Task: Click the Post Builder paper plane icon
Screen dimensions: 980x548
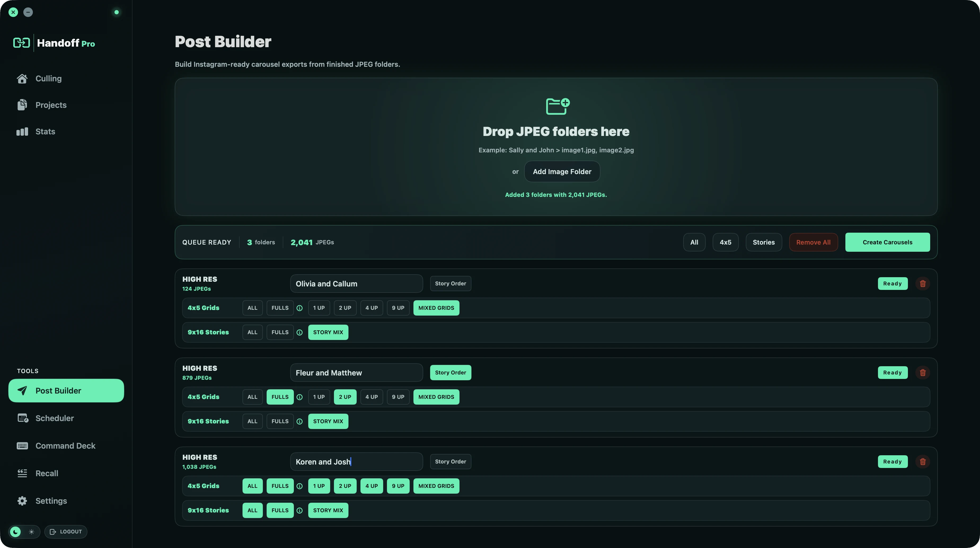Action: (x=22, y=391)
